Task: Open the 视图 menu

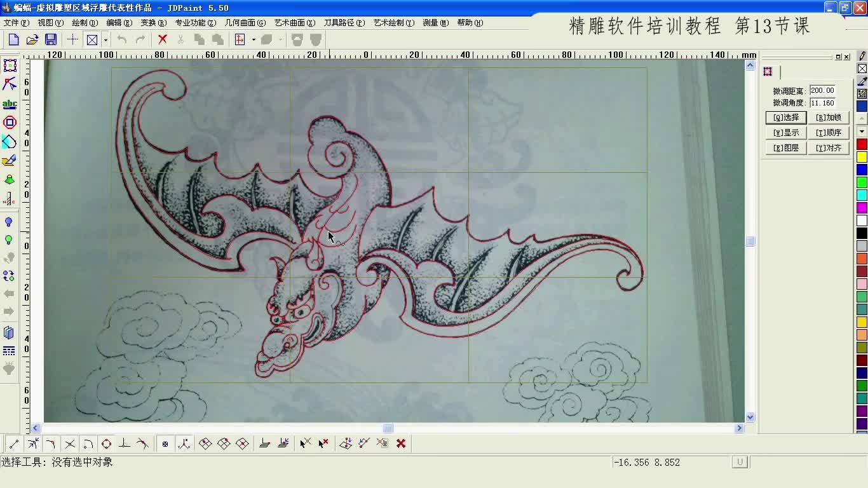Action: pos(50,22)
